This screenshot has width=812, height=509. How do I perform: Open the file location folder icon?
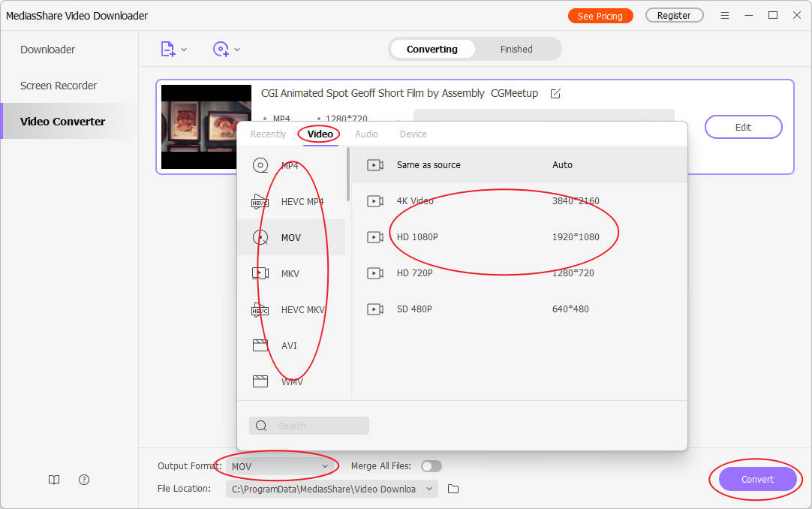pyautogui.click(x=453, y=489)
